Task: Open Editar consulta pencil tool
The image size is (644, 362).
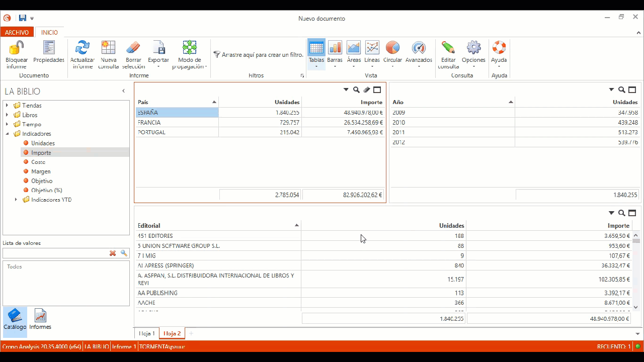Action: (448, 49)
